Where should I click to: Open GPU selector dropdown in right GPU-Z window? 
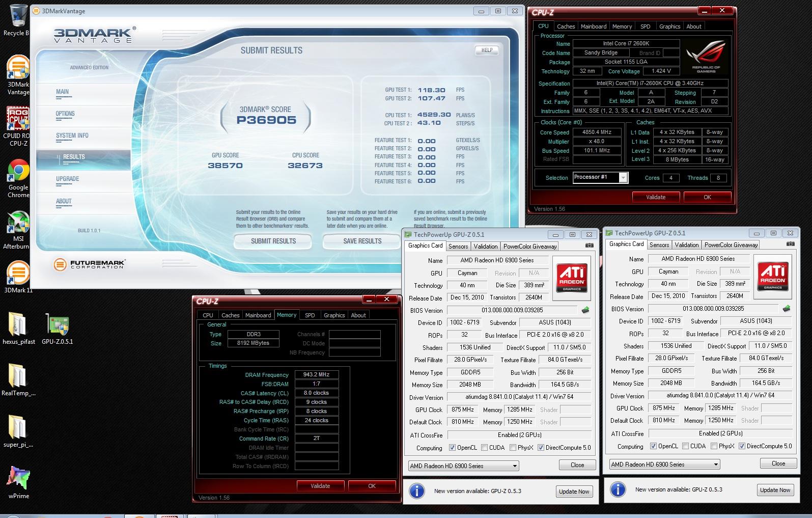pos(664,464)
